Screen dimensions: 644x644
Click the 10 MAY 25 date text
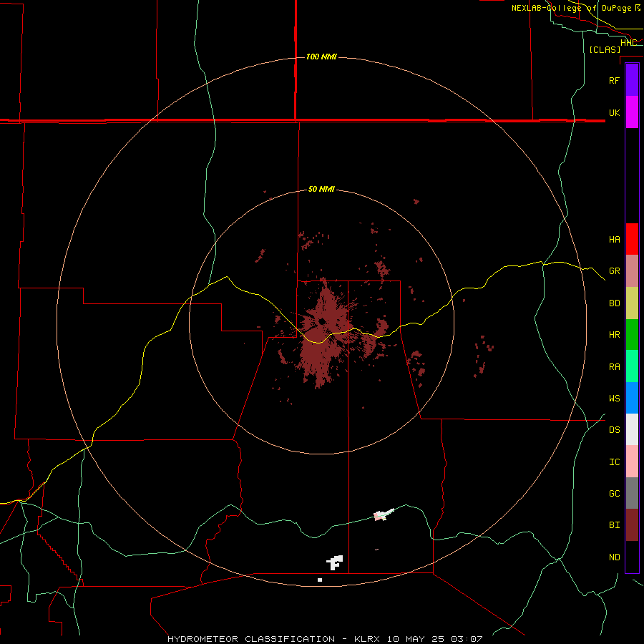[416, 639]
